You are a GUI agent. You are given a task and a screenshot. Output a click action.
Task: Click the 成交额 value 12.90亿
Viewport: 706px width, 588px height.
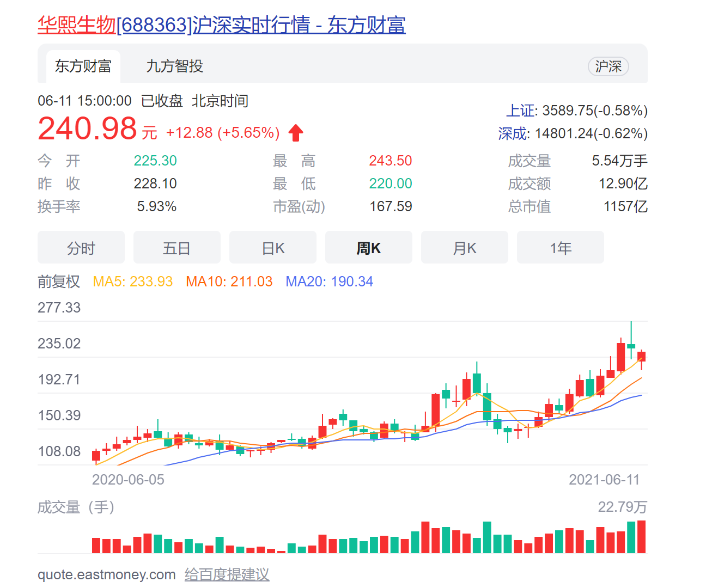pos(623,183)
